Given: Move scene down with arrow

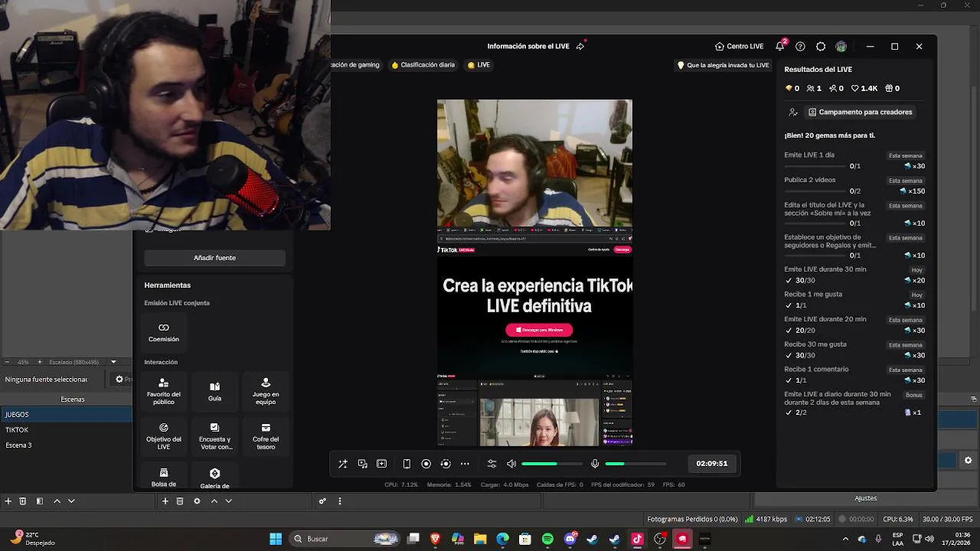Looking at the screenshot, I should point(71,501).
